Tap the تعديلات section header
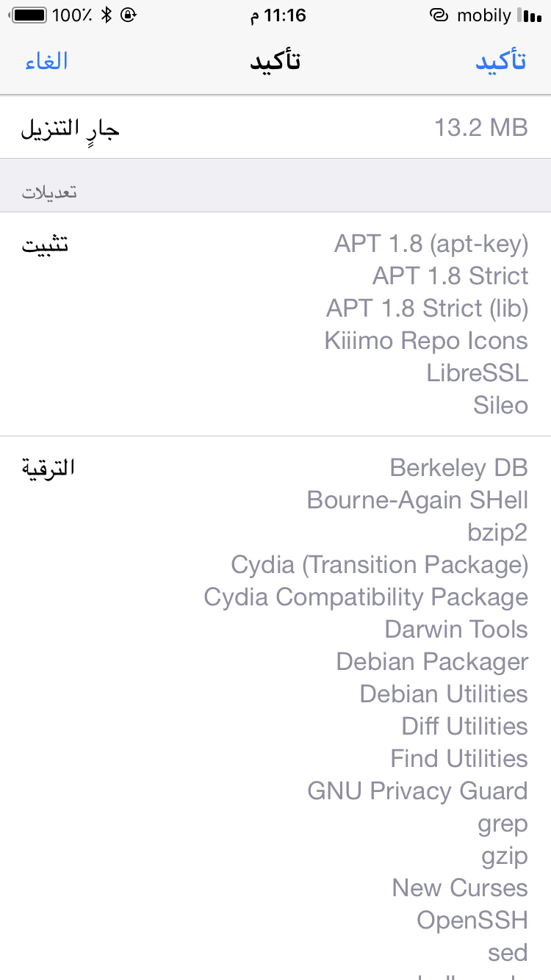 point(49,192)
